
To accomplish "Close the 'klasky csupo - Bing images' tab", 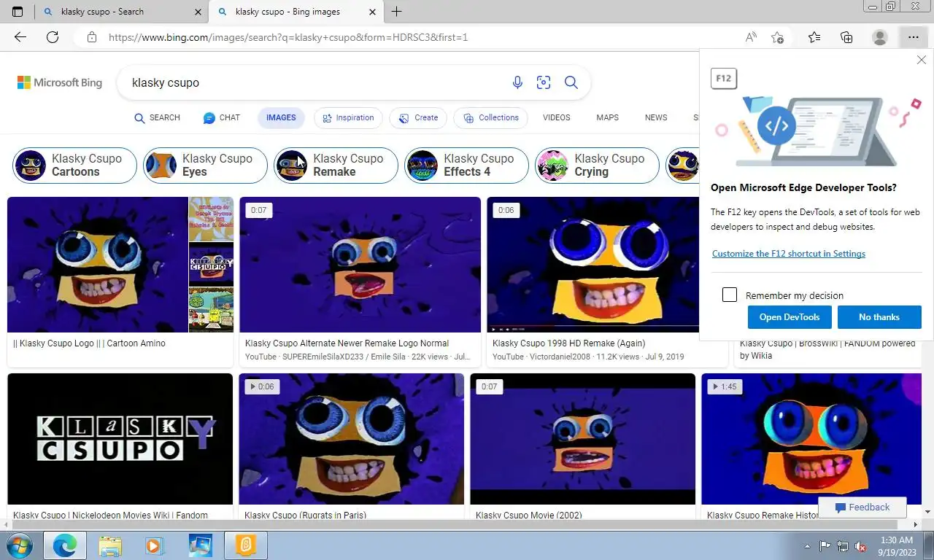I will [x=373, y=12].
